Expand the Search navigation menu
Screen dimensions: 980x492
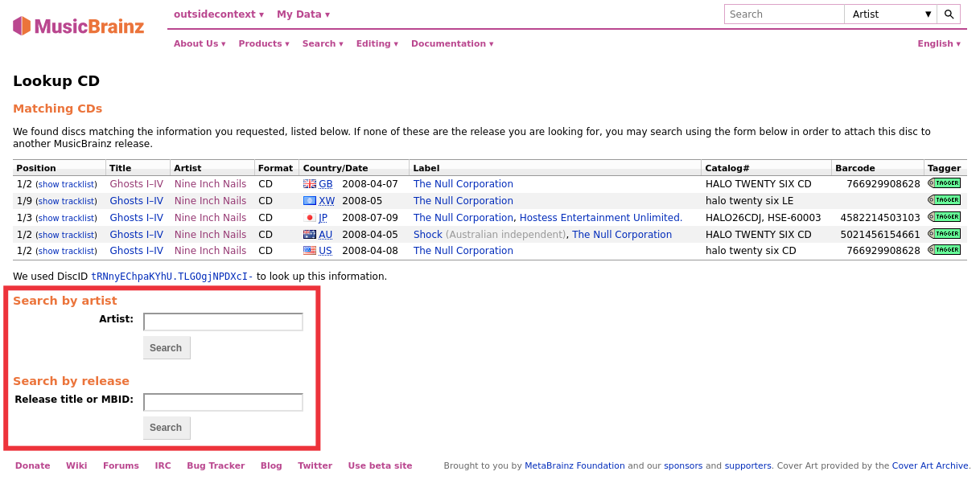point(323,43)
